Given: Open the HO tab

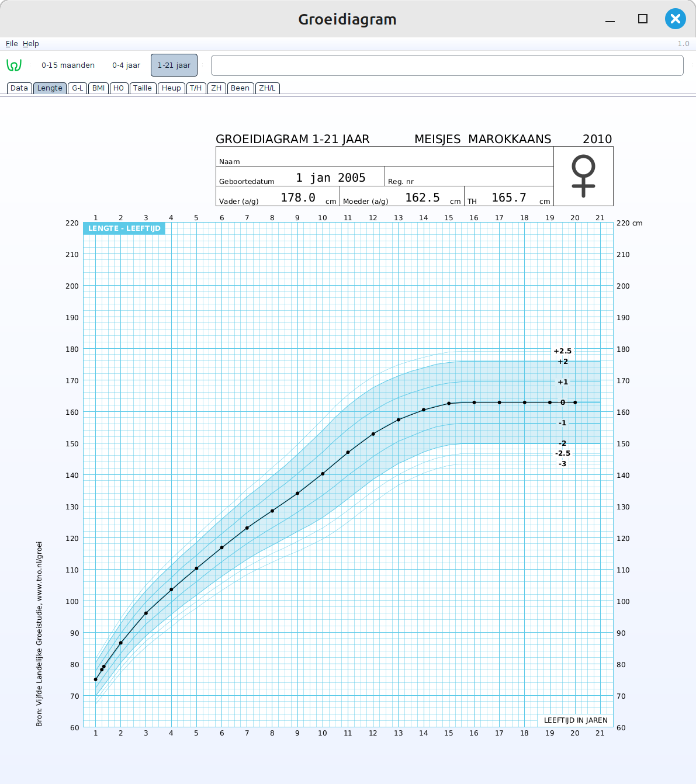Looking at the screenshot, I should [119, 88].
